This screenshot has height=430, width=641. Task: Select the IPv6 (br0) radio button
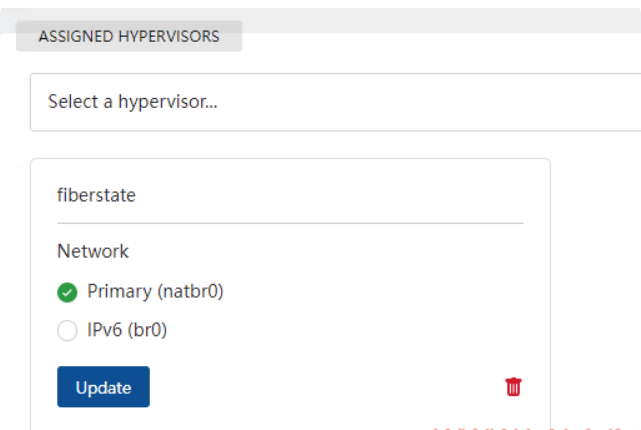click(67, 330)
